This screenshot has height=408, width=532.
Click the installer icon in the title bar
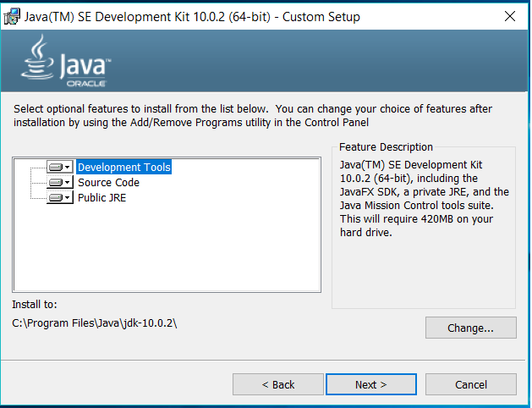point(12,16)
